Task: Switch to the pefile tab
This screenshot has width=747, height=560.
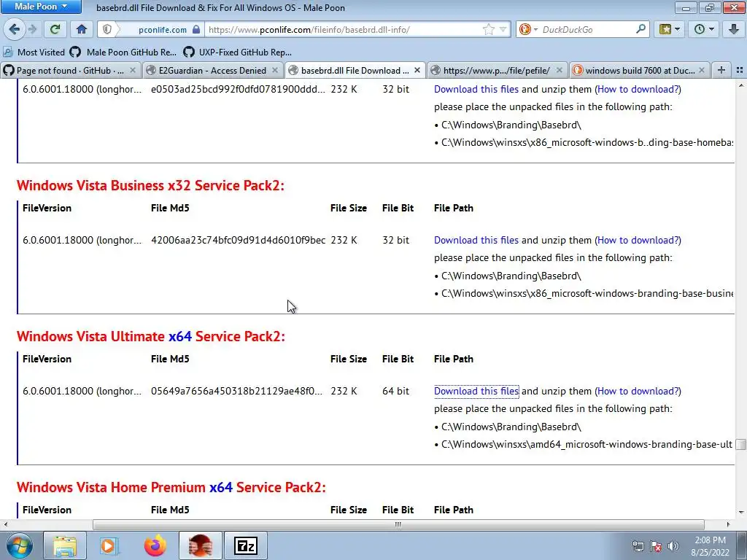Action: (497, 71)
